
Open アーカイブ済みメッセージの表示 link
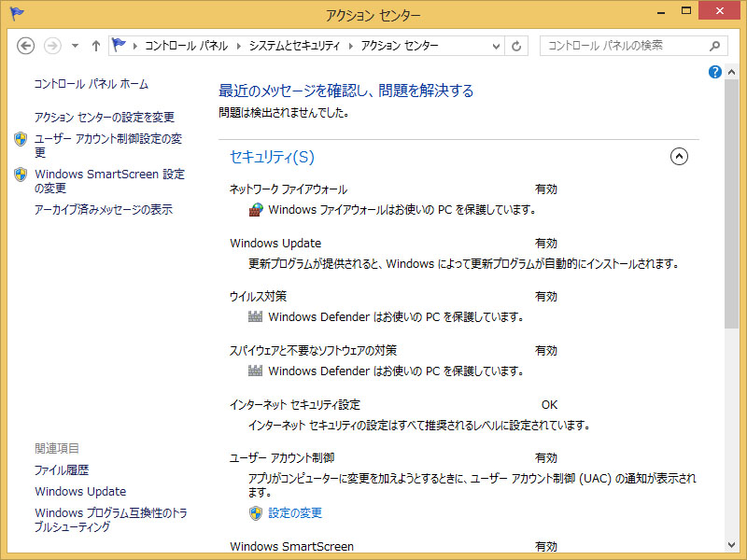click(x=104, y=209)
